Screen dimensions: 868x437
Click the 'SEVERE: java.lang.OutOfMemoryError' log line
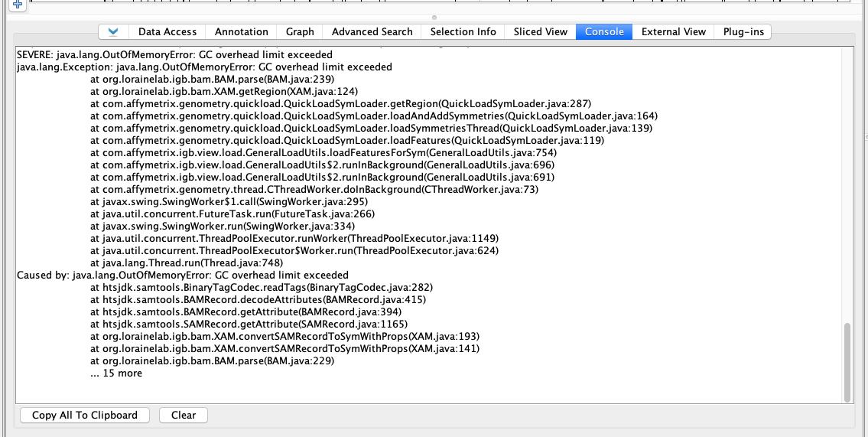(174, 55)
